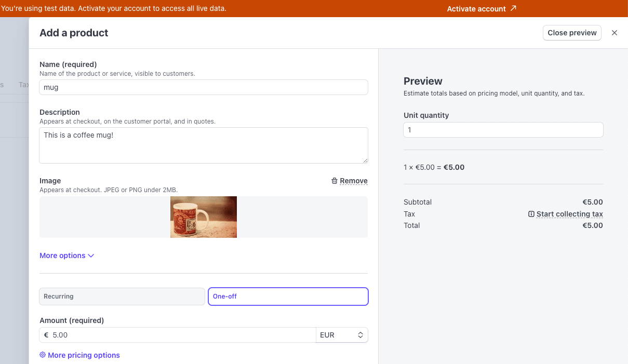Click the trash icon beside Remove
628x364 pixels.
tap(335, 181)
